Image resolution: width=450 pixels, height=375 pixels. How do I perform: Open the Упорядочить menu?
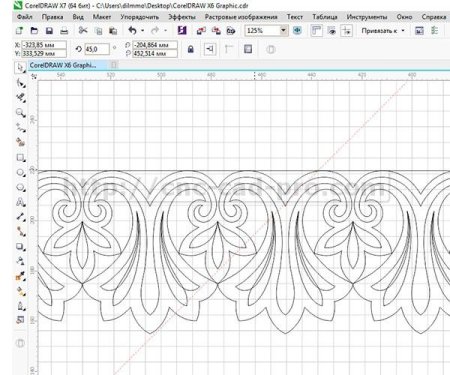(140, 17)
